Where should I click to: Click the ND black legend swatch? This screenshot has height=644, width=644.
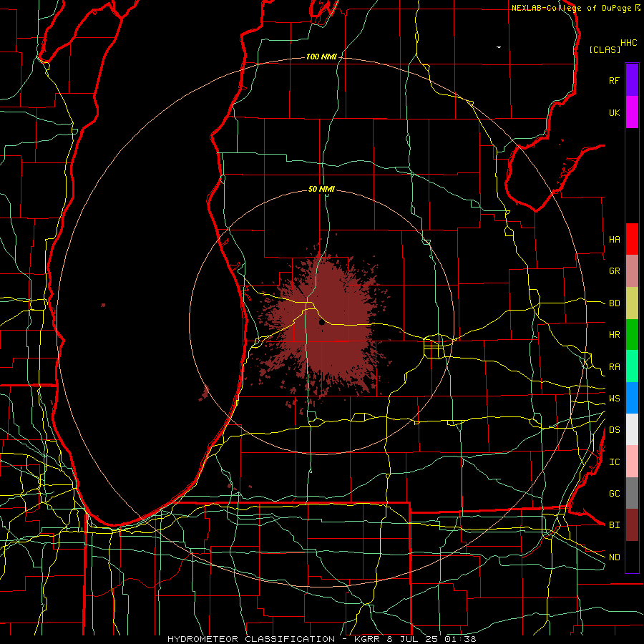coord(632,557)
